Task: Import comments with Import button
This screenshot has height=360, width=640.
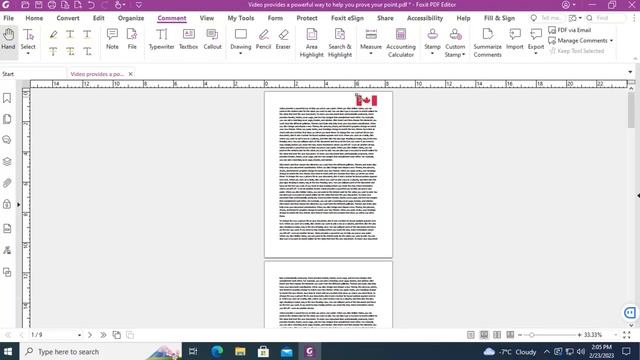Action: coord(515,39)
